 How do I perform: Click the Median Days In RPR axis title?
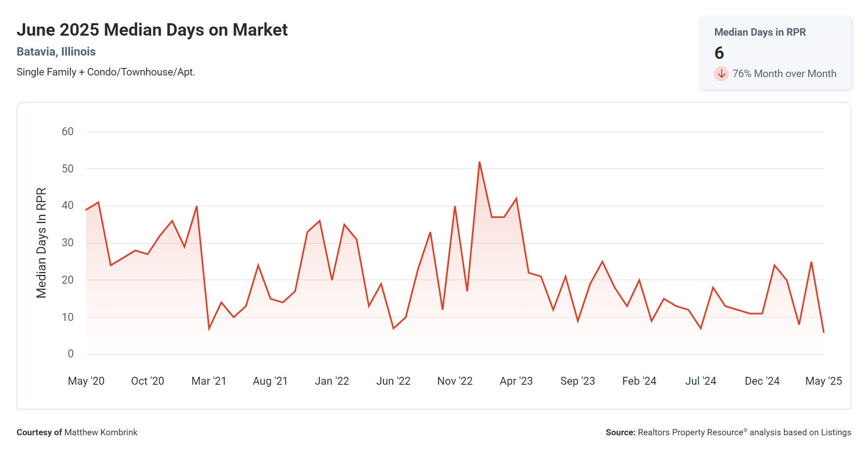coord(41,243)
